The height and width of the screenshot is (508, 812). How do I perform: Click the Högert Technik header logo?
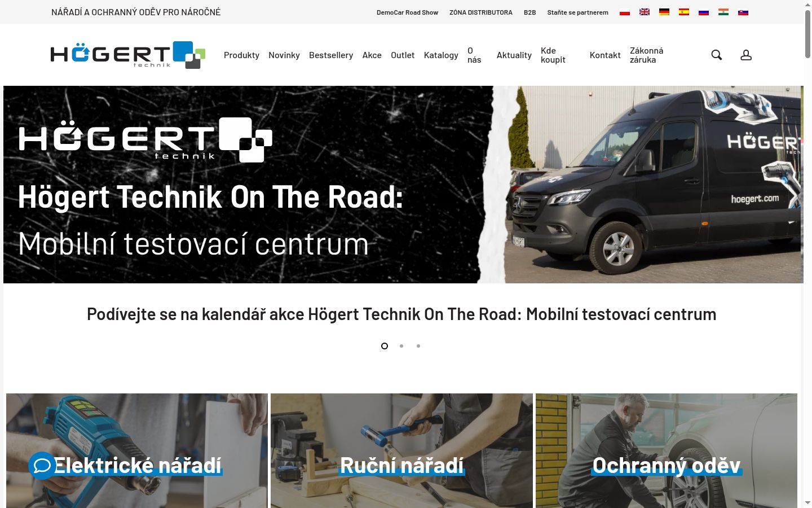click(x=128, y=55)
